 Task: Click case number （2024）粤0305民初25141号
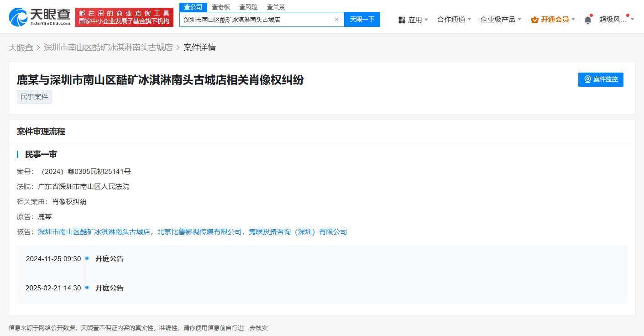pyautogui.click(x=84, y=172)
